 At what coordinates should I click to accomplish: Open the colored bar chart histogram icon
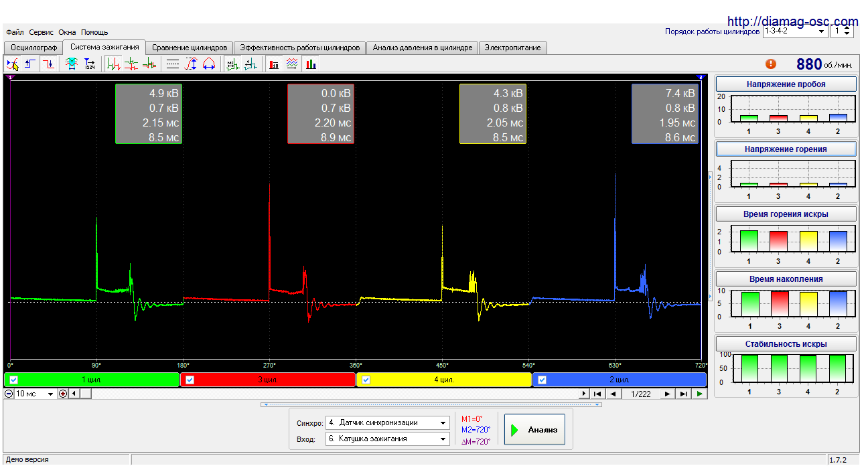(311, 64)
